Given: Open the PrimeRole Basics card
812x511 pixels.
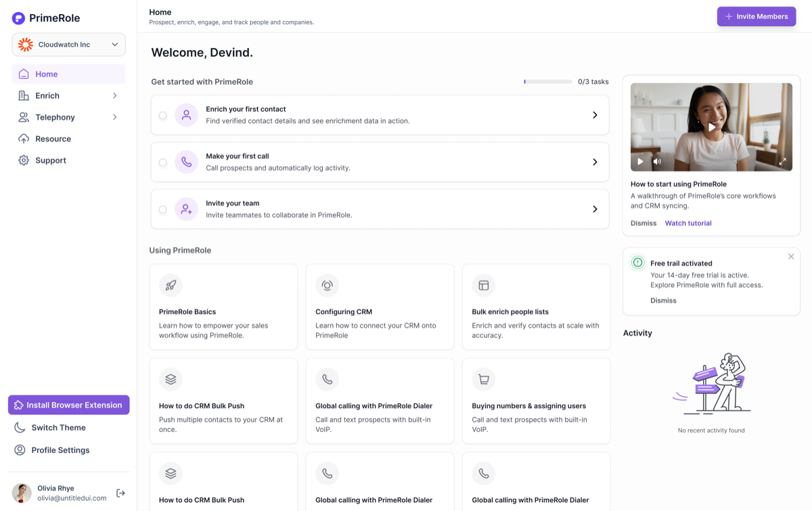Looking at the screenshot, I should [x=223, y=307].
